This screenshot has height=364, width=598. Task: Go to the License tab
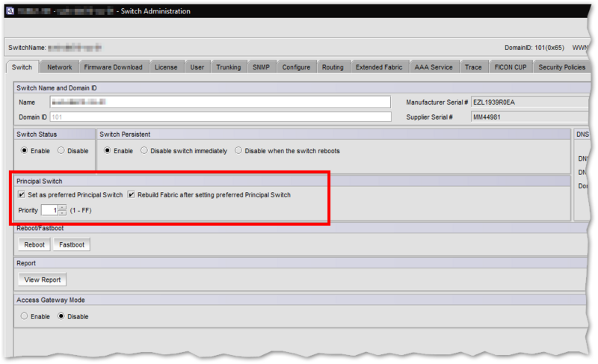tap(166, 67)
